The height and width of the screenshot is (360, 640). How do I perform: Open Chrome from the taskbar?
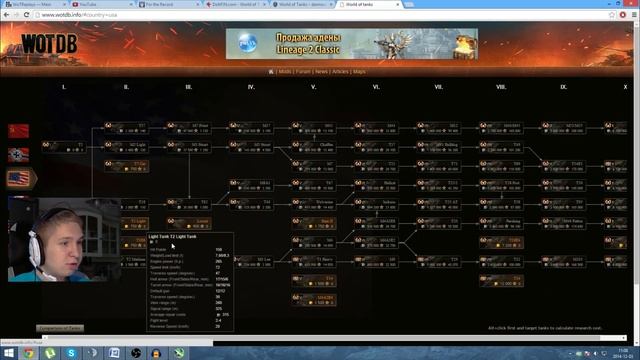(x=28, y=353)
